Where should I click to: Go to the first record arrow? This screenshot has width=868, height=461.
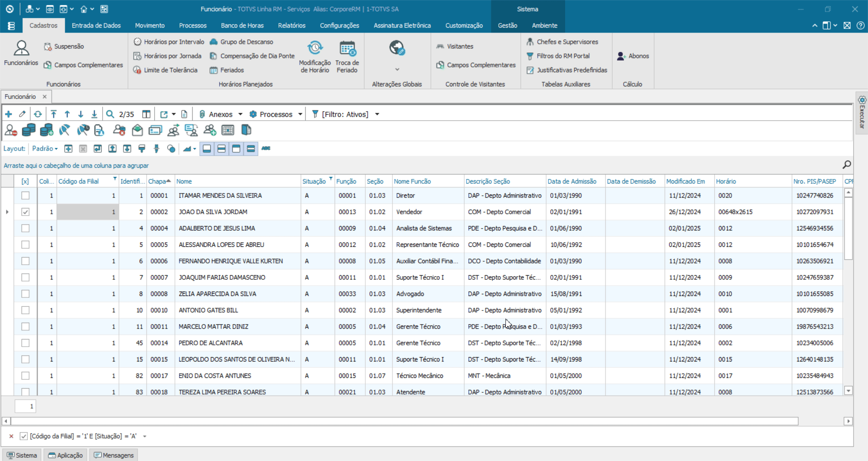pyautogui.click(x=53, y=114)
